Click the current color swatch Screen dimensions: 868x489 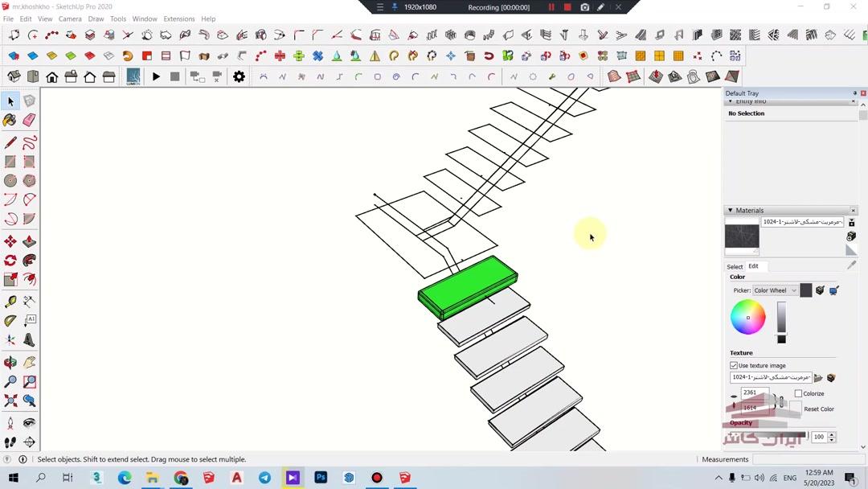(806, 290)
